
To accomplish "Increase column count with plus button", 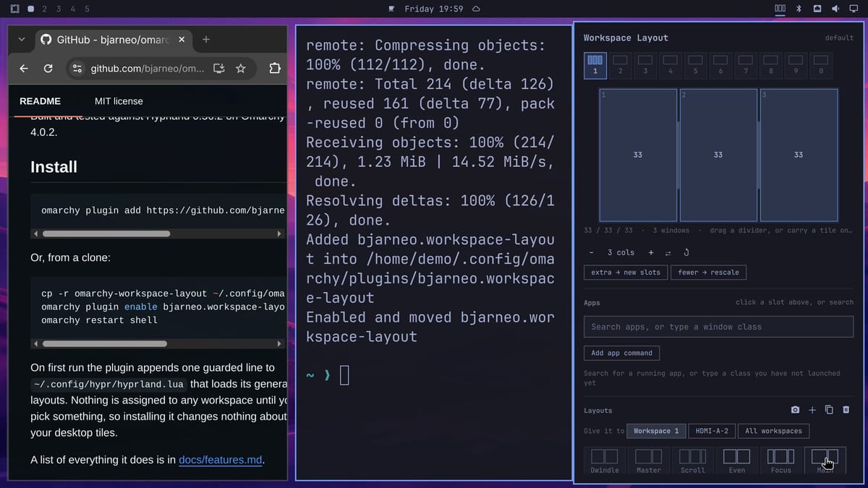I will pyautogui.click(x=651, y=252).
